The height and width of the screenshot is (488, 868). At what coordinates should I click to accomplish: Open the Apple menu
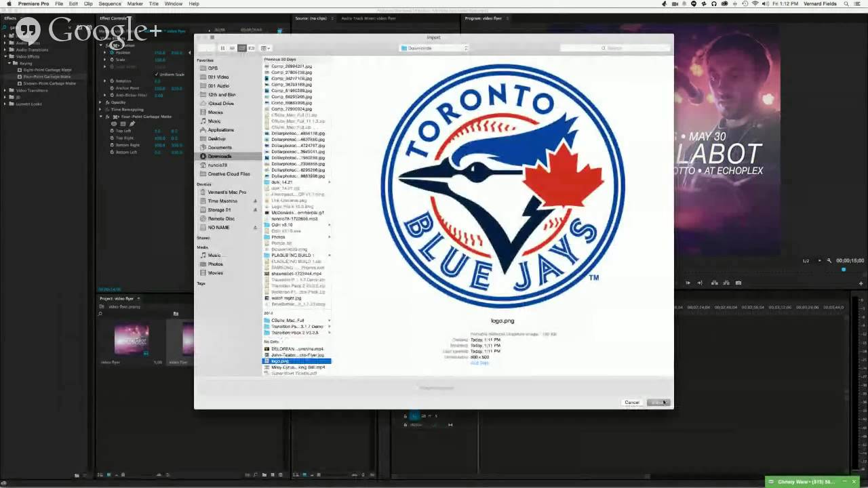click(x=7, y=4)
